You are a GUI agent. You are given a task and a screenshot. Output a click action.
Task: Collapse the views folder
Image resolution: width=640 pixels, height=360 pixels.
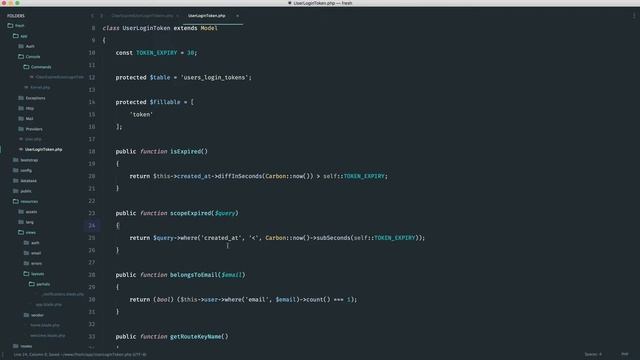[21, 232]
